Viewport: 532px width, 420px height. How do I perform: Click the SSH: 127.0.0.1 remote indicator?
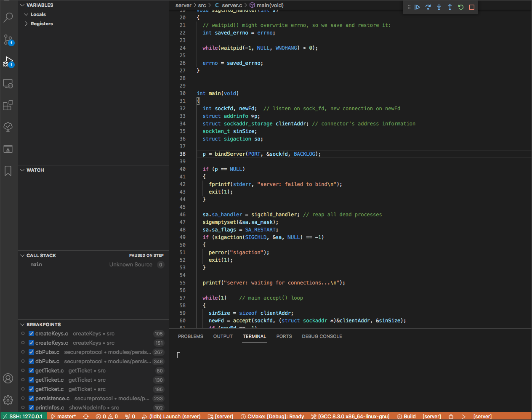[23, 416]
